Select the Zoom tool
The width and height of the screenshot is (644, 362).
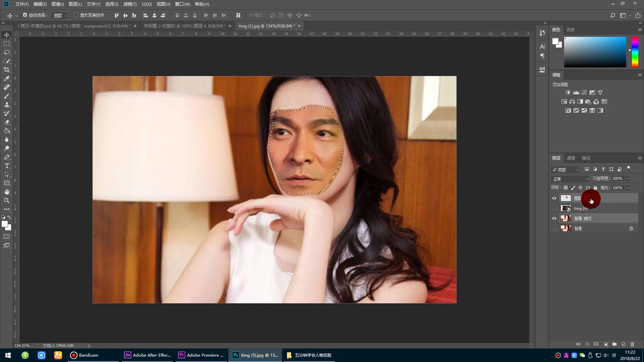(7, 200)
